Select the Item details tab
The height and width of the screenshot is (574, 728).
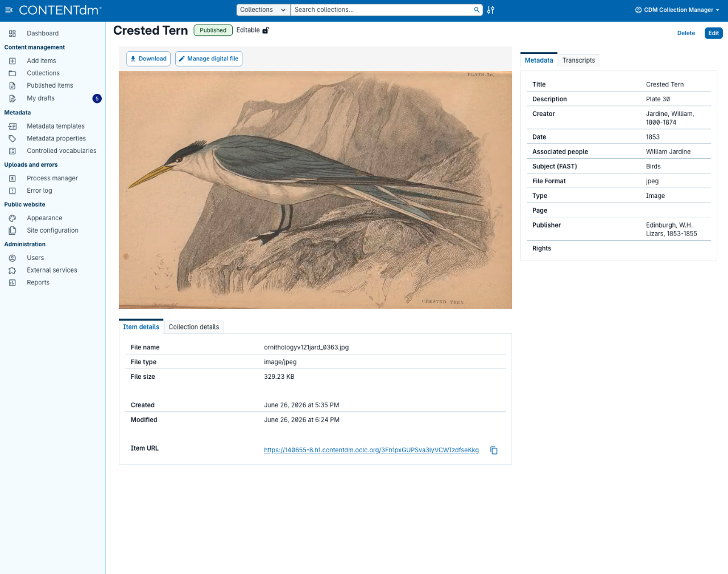point(141,327)
